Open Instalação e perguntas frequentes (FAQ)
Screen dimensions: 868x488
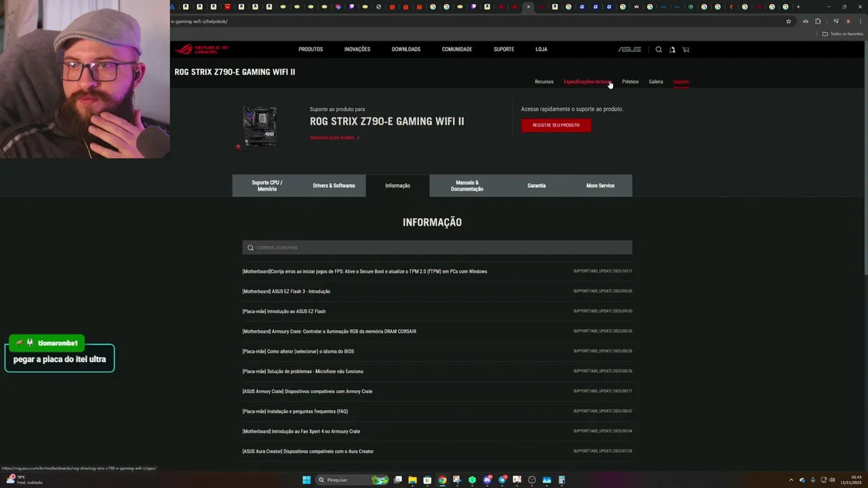pyautogui.click(x=295, y=411)
